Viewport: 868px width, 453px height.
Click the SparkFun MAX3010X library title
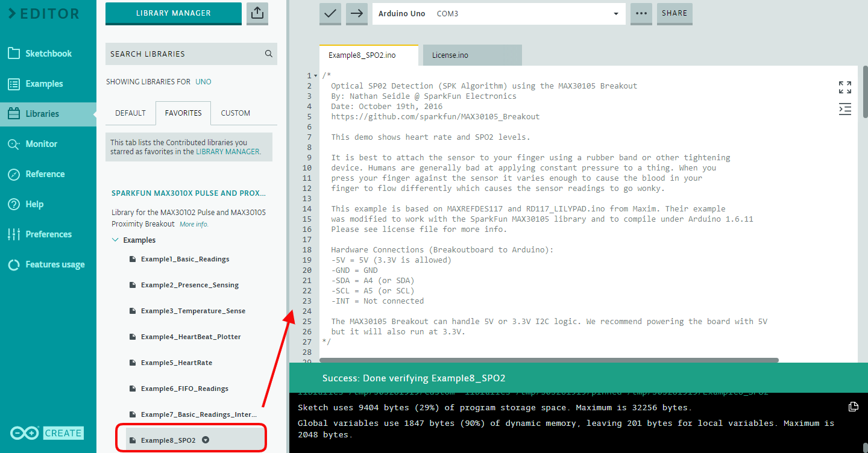[189, 193]
